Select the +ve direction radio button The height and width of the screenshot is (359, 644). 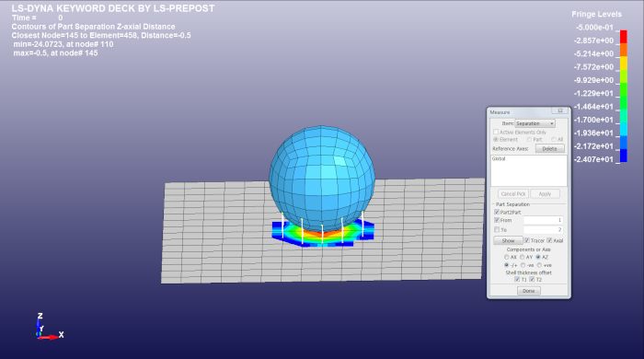click(539, 265)
